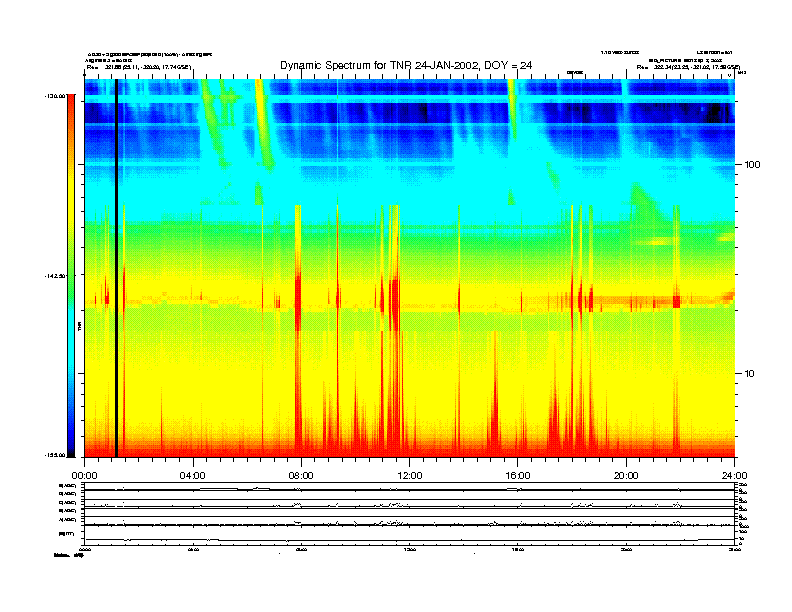
Task: Click the 24:00 time axis label
Action: [734, 476]
